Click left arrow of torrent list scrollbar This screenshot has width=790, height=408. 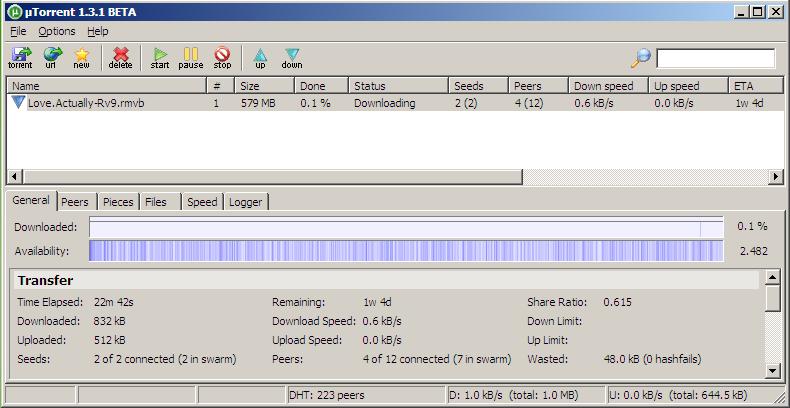coord(15,177)
